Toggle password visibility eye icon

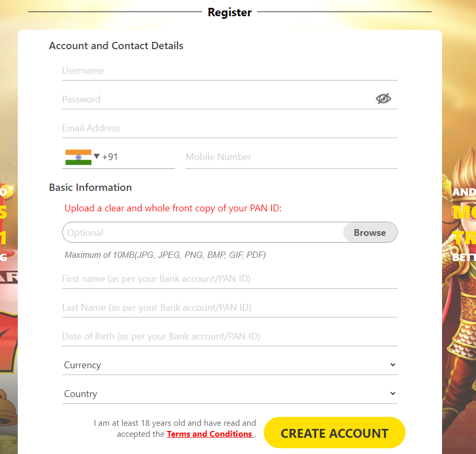tap(383, 99)
